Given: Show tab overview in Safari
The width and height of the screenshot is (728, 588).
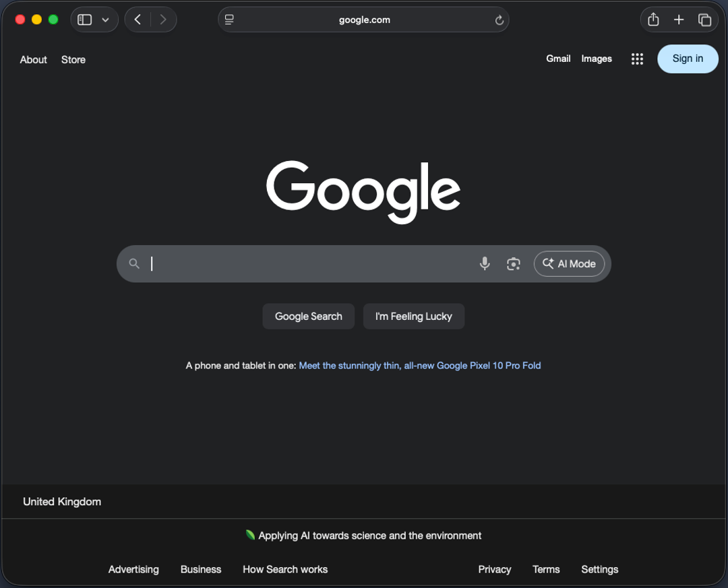Looking at the screenshot, I should (x=705, y=20).
